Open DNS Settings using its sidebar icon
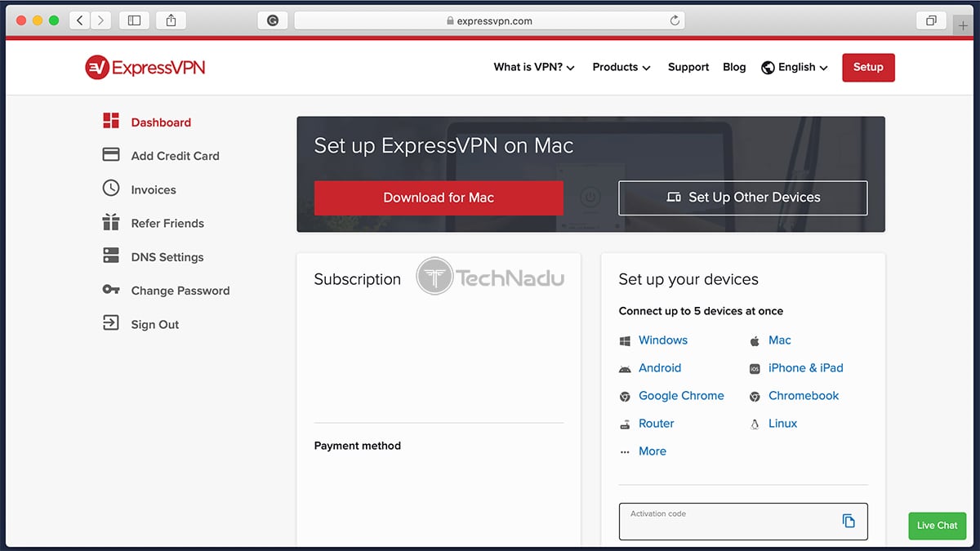 110,256
